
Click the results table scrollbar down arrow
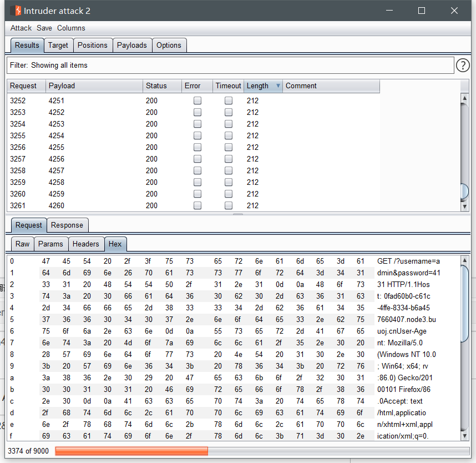point(465,207)
